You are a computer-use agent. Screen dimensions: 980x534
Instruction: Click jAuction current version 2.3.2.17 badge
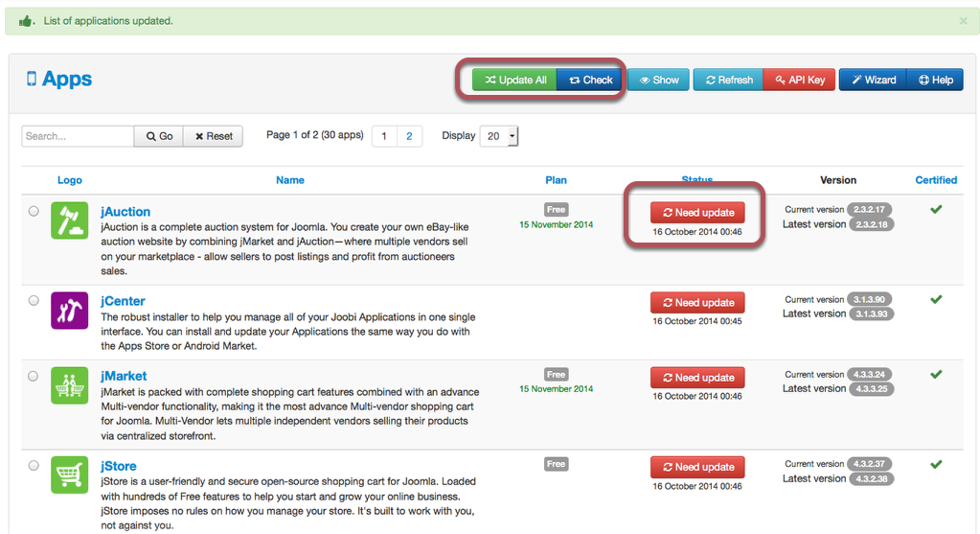[870, 209]
